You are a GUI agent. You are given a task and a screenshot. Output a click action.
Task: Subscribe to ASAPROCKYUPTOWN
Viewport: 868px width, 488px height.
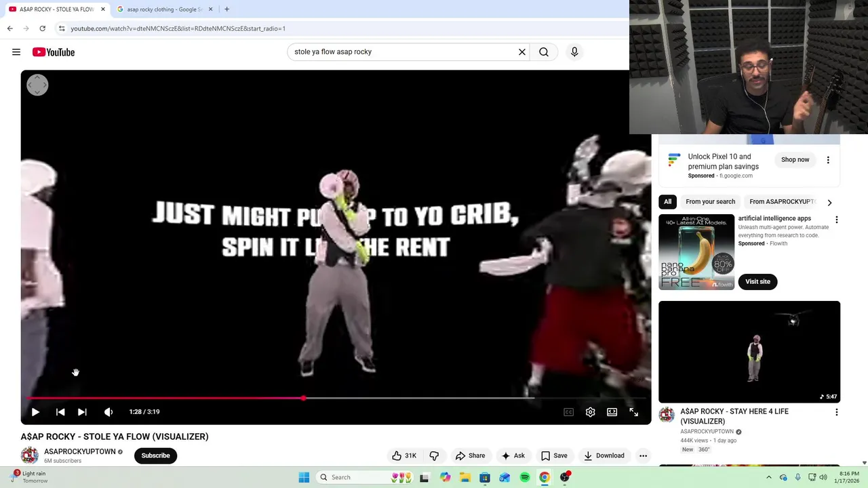pos(155,455)
